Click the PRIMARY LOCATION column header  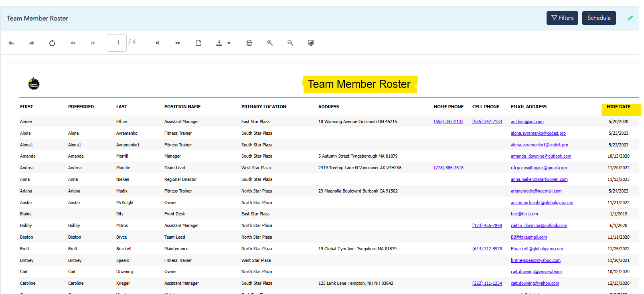[x=264, y=107]
